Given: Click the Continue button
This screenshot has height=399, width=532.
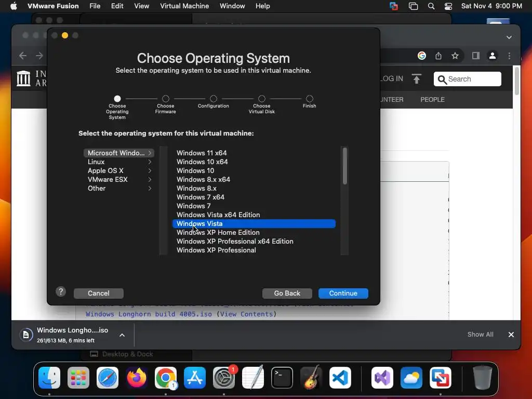Looking at the screenshot, I should coord(343,293).
